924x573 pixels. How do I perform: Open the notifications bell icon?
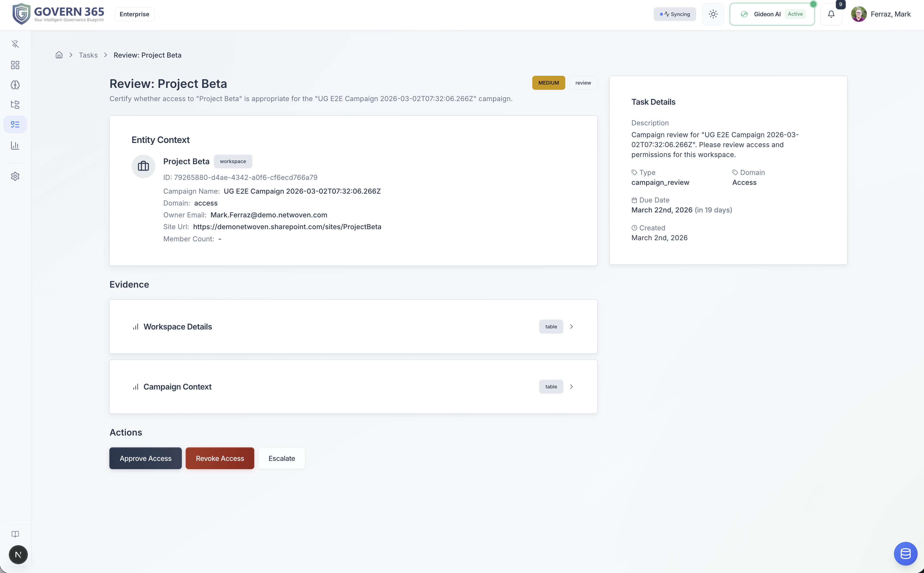click(x=831, y=14)
